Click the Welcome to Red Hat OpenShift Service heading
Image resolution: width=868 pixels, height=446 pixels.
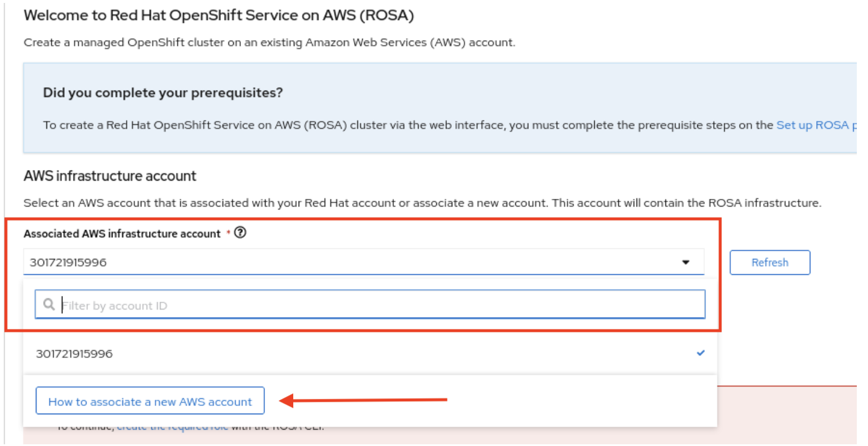coord(218,16)
